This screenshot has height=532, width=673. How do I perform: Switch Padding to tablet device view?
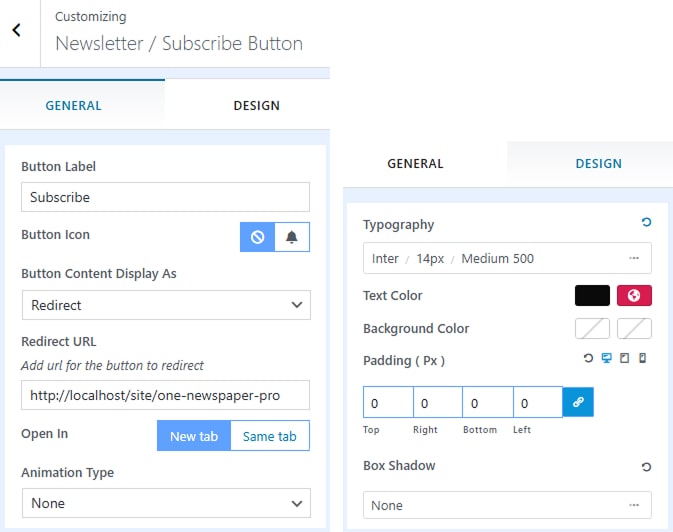(624, 359)
